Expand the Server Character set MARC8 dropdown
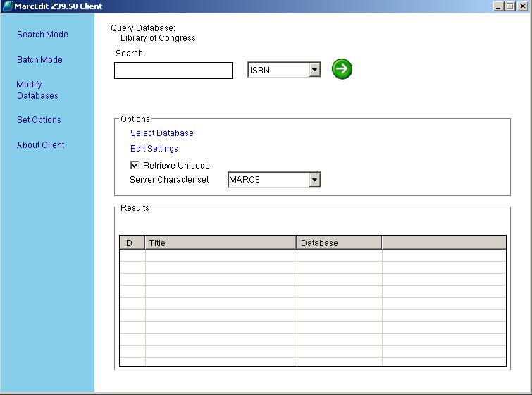This screenshot has height=395, width=532. [x=314, y=180]
